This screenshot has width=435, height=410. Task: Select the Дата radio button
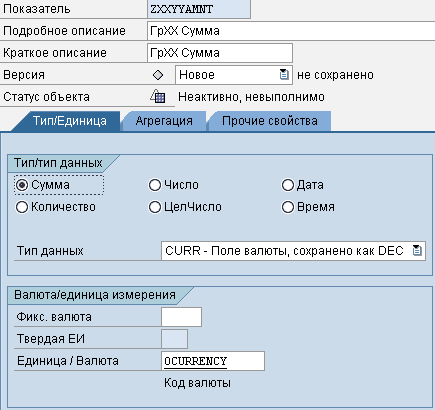pyautogui.click(x=288, y=185)
